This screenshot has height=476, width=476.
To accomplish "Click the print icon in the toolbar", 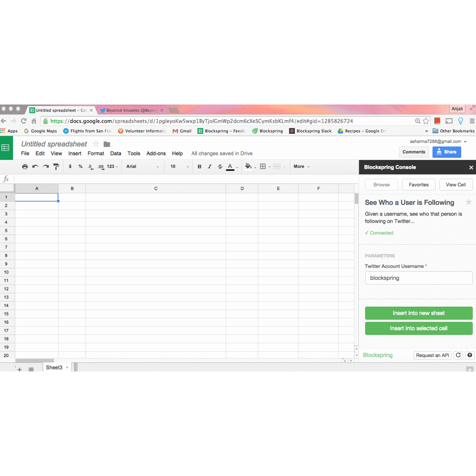I will [x=25, y=167].
